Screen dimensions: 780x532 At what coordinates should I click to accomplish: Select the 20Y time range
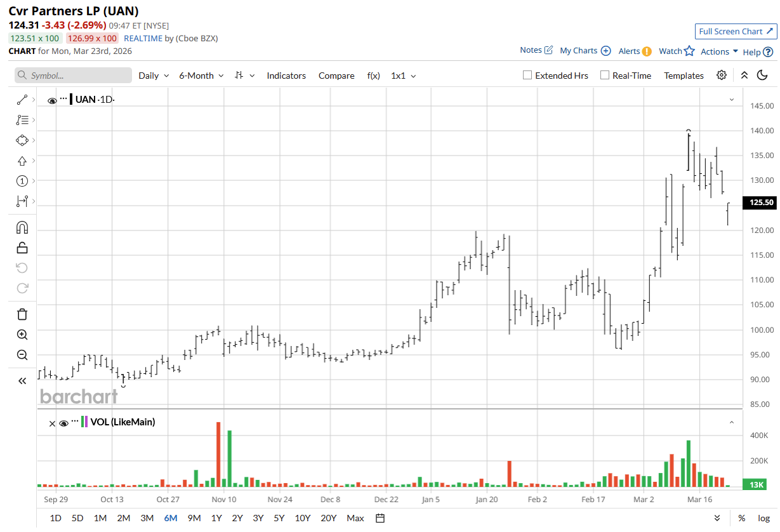(328, 518)
